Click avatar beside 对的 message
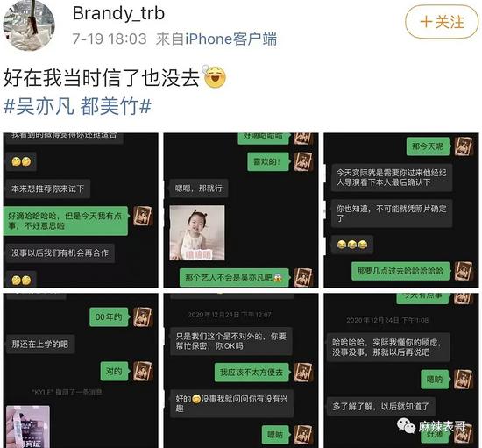This screenshot has width=482, height=448. [143, 371]
